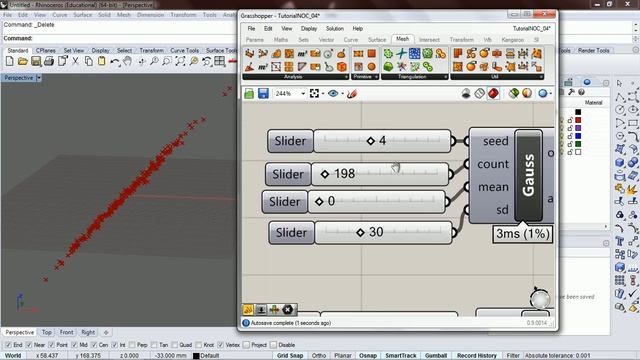The width and height of the screenshot is (640, 360).
Task: Toggle Record History in status bar
Action: (x=477, y=356)
